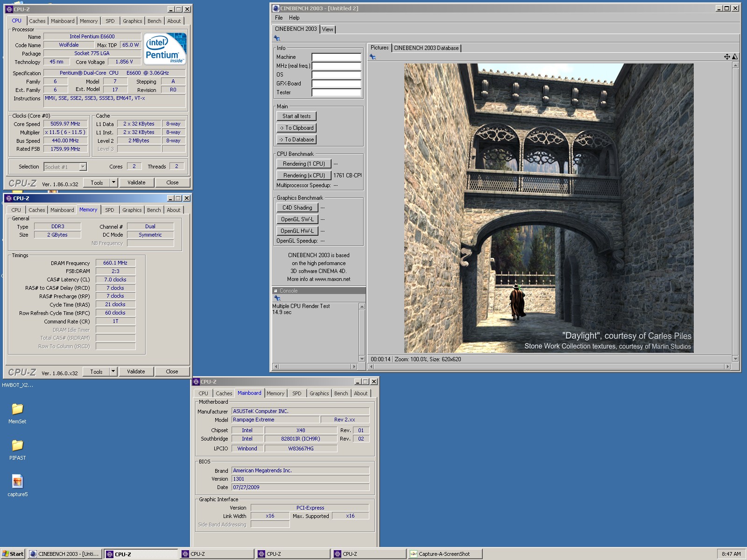Viewport: 747px width, 560px height.
Task: Switch to Capture-A-ScreenShot taskbar item
Action: coord(445,554)
